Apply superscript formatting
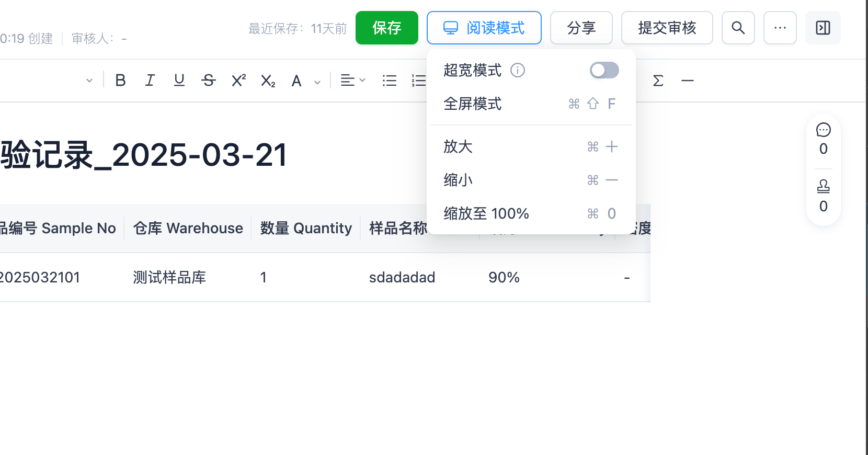The height and width of the screenshot is (455, 868). pos(238,81)
